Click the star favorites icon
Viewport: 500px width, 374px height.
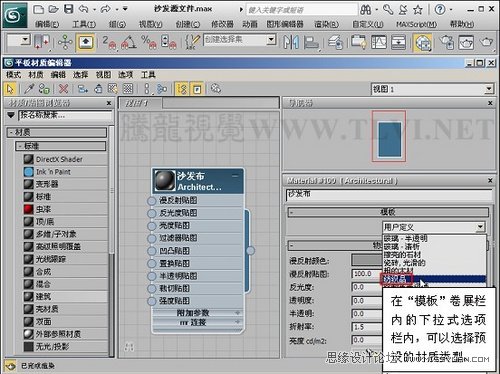pyautogui.click(x=418, y=10)
